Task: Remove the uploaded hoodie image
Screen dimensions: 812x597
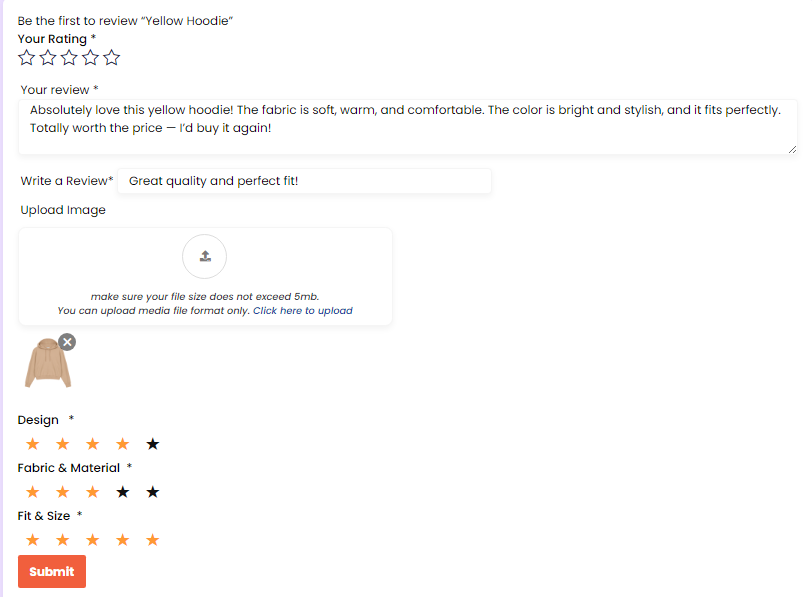Action: click(x=67, y=342)
